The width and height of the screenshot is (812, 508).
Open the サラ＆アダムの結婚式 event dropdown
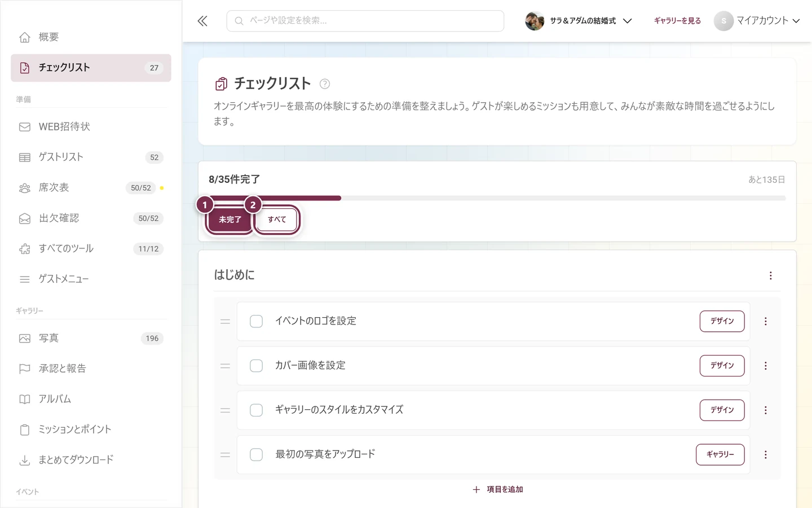pos(579,21)
